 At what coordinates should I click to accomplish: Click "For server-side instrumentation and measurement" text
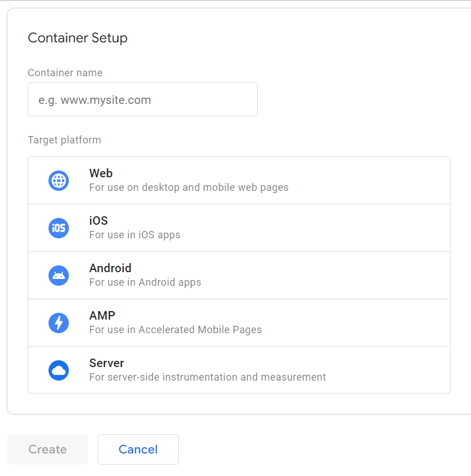(208, 377)
